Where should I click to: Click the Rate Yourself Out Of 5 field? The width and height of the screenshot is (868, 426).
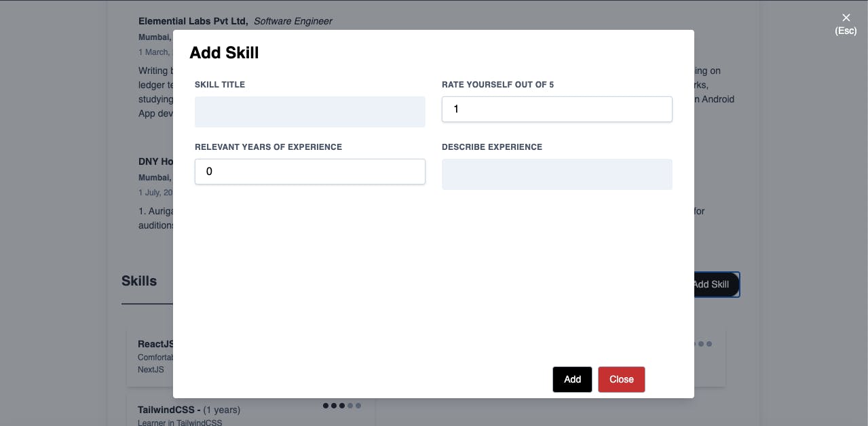pos(557,109)
